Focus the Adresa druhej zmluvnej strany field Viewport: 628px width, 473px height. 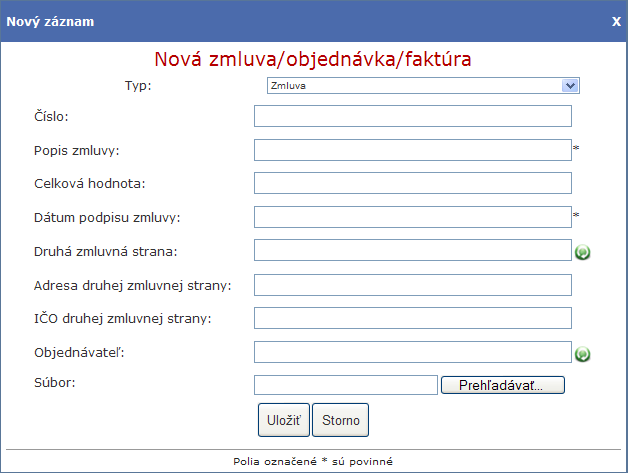[413, 285]
